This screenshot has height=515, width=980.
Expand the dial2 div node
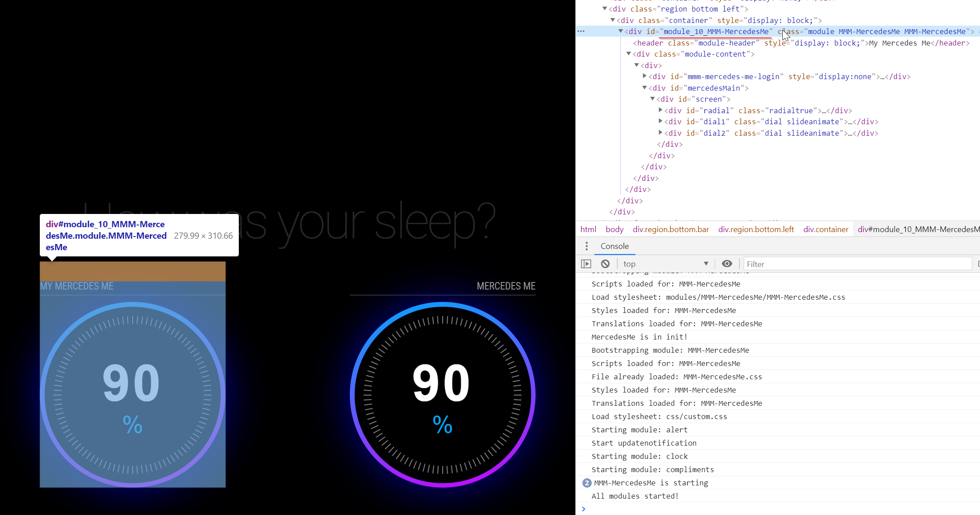coord(661,133)
